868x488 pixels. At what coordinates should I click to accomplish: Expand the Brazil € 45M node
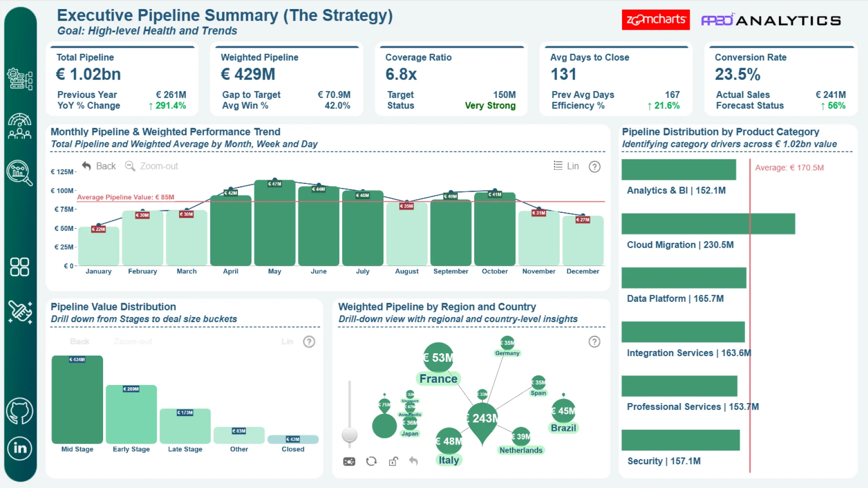pos(563,411)
